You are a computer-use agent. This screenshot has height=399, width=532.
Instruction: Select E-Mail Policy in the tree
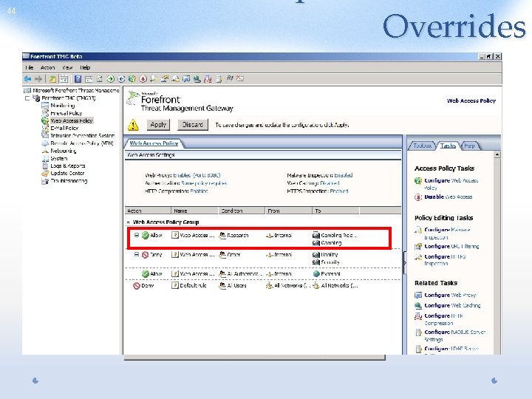(64, 128)
